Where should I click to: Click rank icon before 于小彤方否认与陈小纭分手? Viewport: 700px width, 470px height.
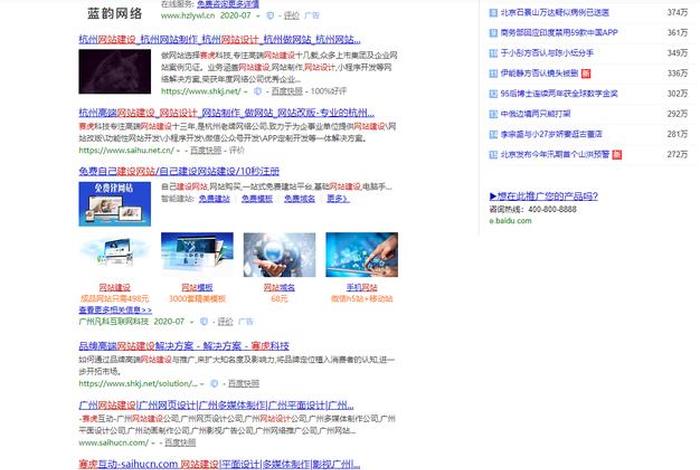493,54
